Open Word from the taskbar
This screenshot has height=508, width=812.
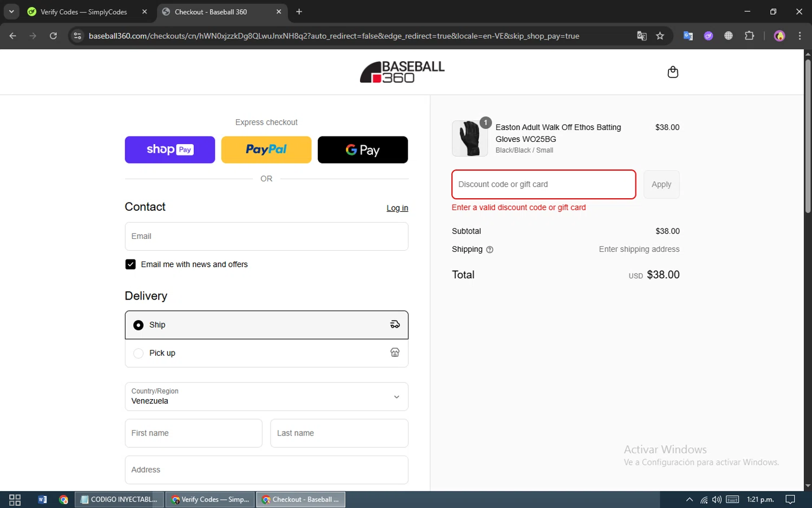pyautogui.click(x=42, y=500)
